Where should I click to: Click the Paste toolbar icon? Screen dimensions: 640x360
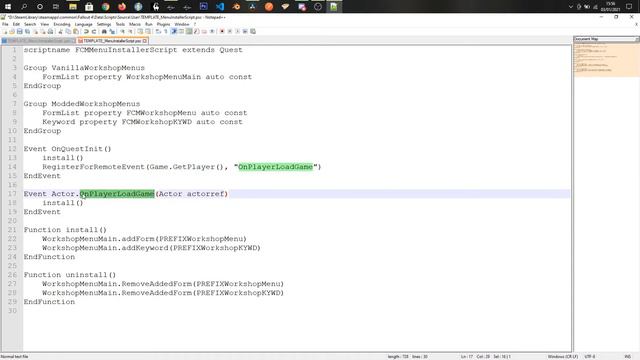(76, 31)
